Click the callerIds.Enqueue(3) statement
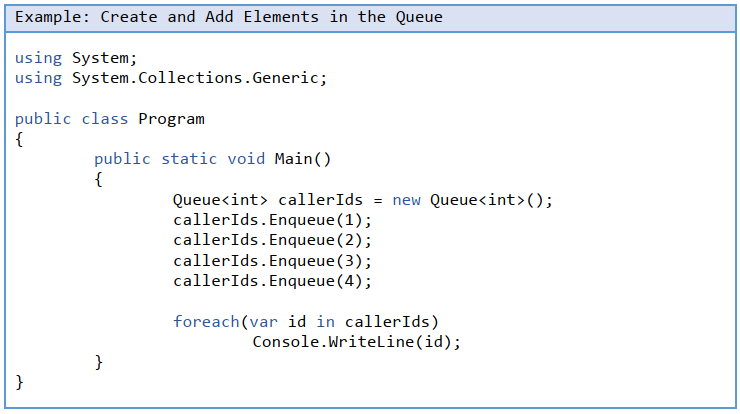This screenshot has height=414, width=740. [x=272, y=261]
